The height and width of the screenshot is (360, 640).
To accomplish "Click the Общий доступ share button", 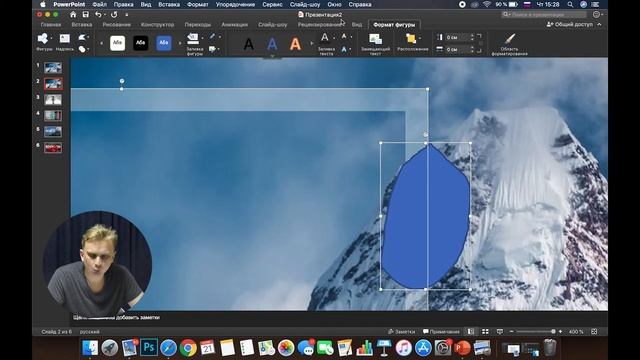I will click(x=570, y=24).
